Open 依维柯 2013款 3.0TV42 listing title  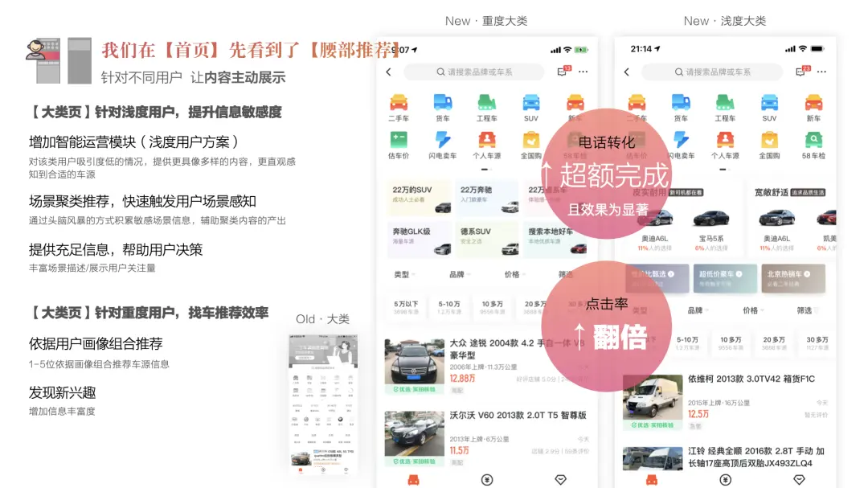(x=751, y=379)
